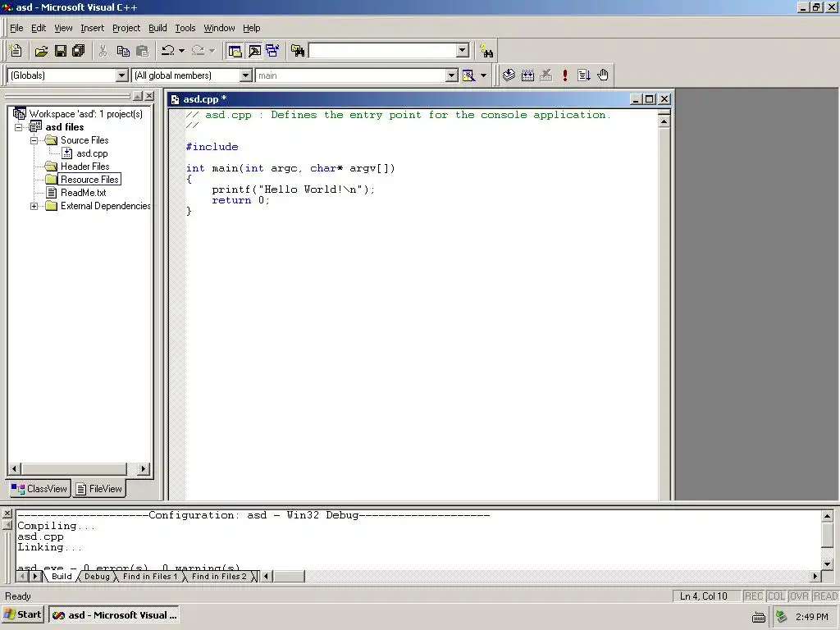Click the Find in Files binoculars icon
Viewport: 840px width, 630px height.
(x=297, y=51)
